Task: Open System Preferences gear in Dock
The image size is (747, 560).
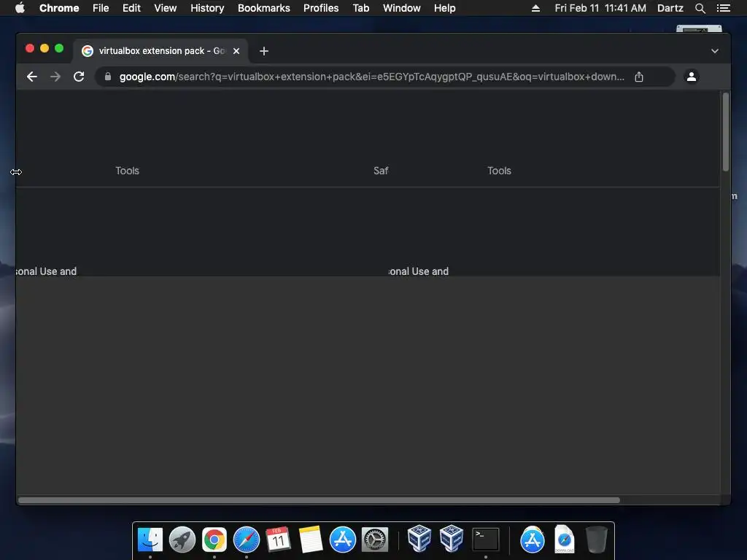Action: (375, 540)
